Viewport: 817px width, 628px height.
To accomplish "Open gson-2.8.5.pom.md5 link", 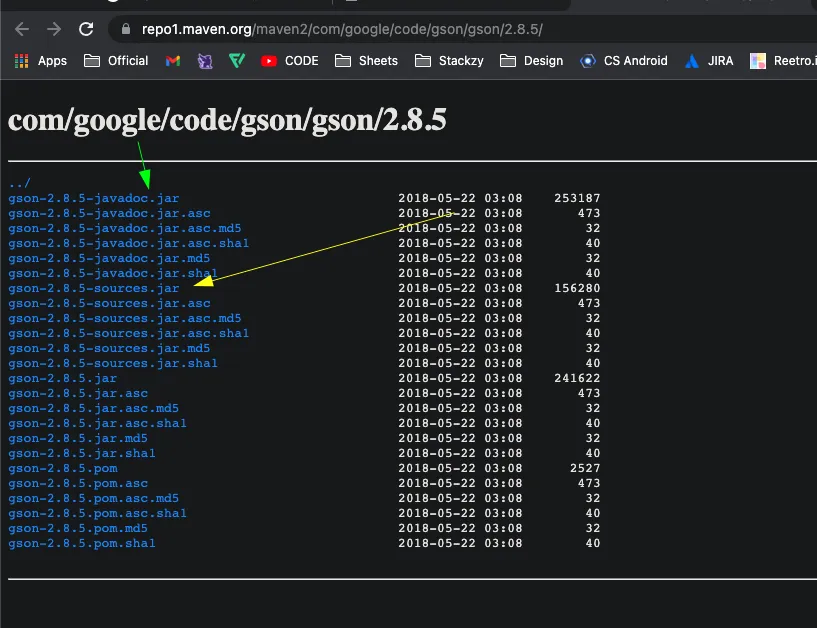I will click(x=78, y=528).
